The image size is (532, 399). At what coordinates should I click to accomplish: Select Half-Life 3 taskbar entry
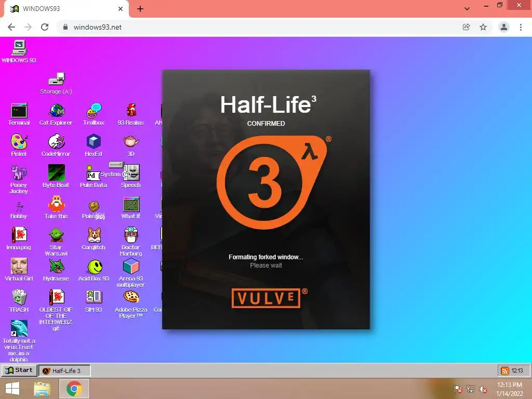pyautogui.click(x=64, y=370)
